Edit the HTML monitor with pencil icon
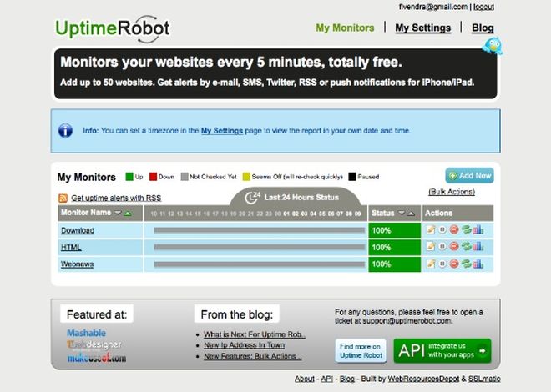Image resolution: width=551 pixels, height=392 pixels. [x=431, y=246]
